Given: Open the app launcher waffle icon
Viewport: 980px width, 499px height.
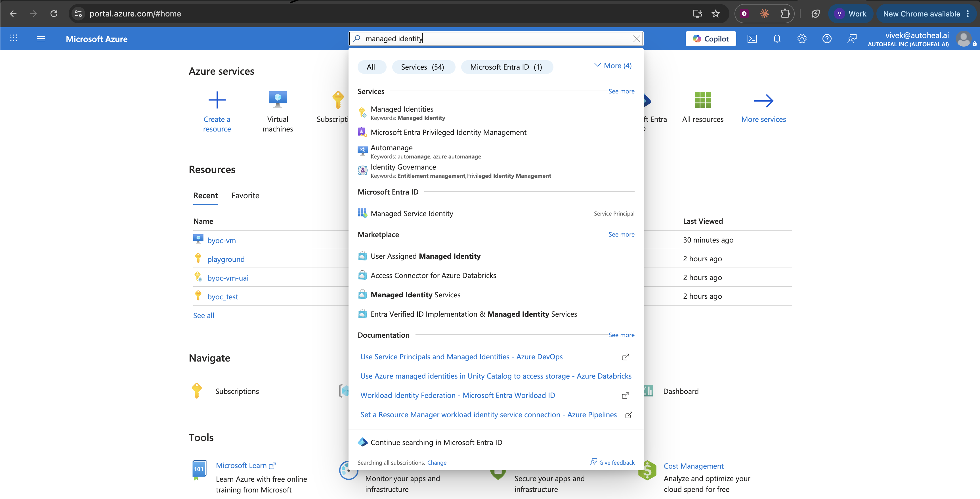Looking at the screenshot, I should (14, 38).
